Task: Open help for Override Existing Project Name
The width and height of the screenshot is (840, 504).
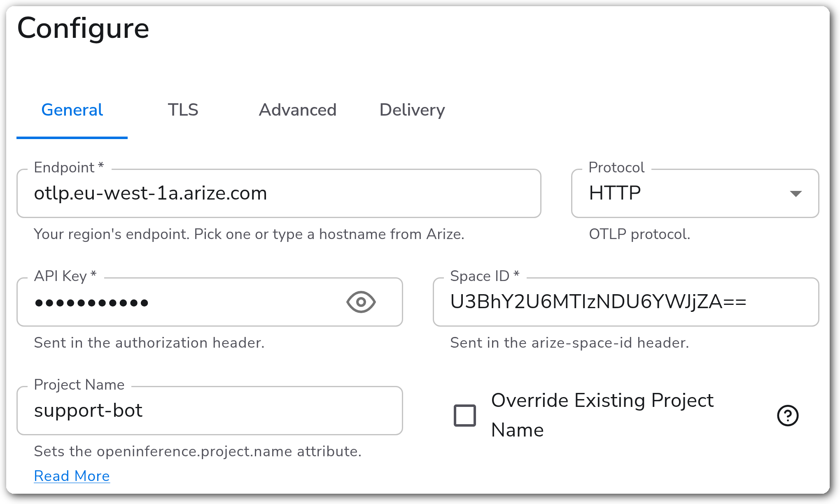Action: tap(788, 415)
